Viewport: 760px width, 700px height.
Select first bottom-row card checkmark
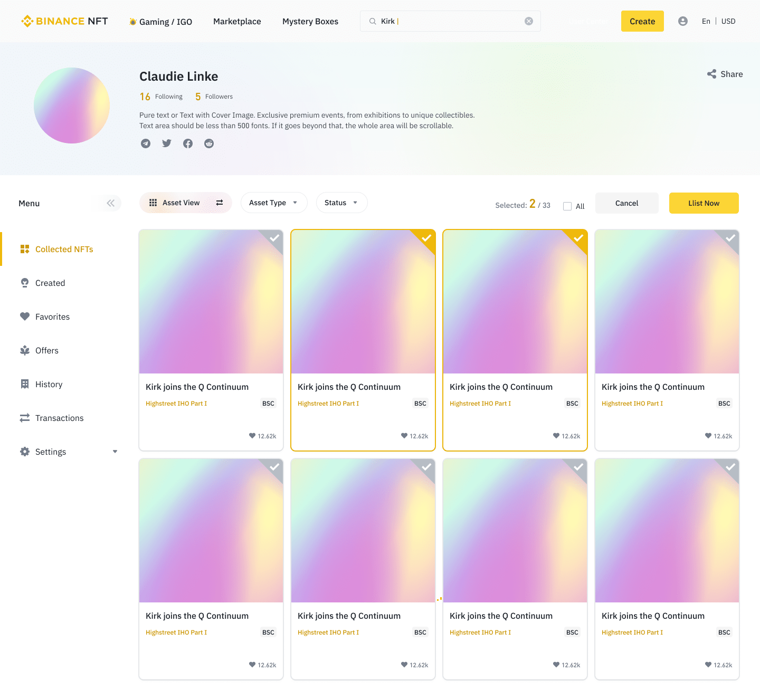pos(274,467)
